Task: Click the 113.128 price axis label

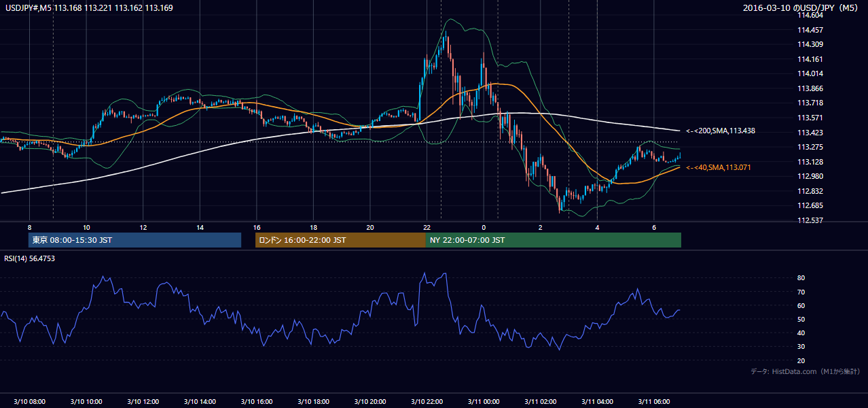Action: [x=811, y=162]
